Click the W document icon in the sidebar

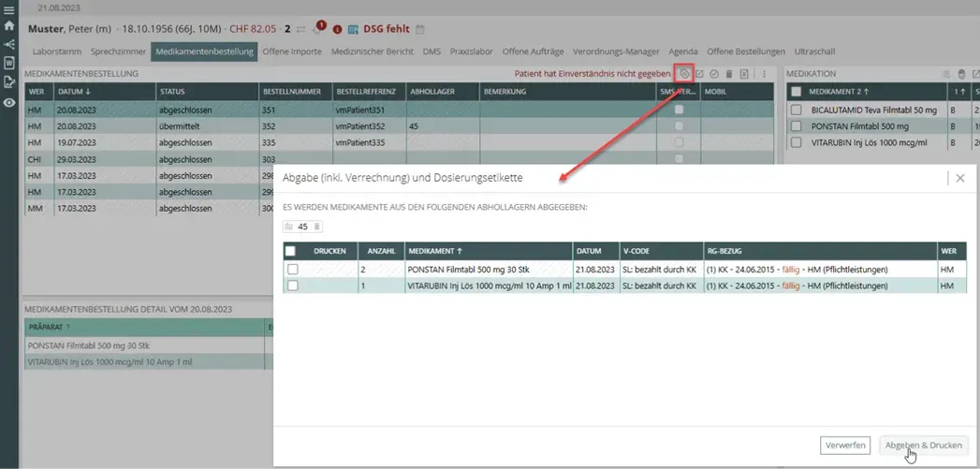pos(8,63)
